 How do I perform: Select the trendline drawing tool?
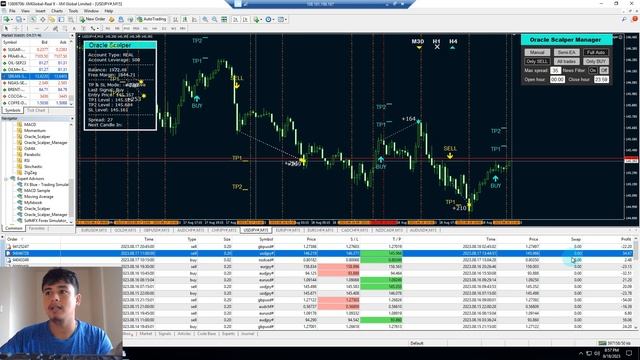coord(46,29)
